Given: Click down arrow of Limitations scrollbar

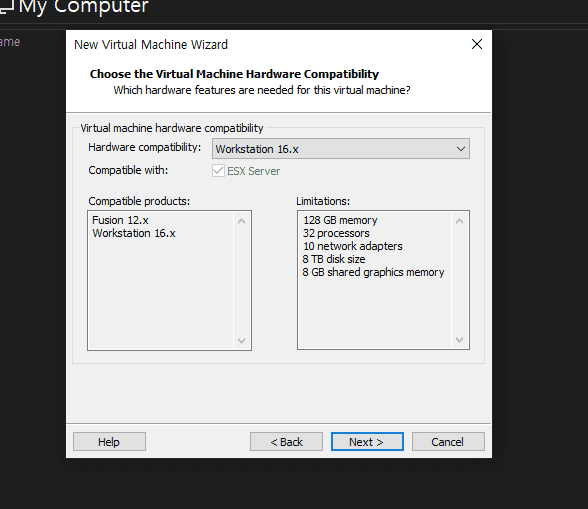Looking at the screenshot, I should [x=459, y=340].
